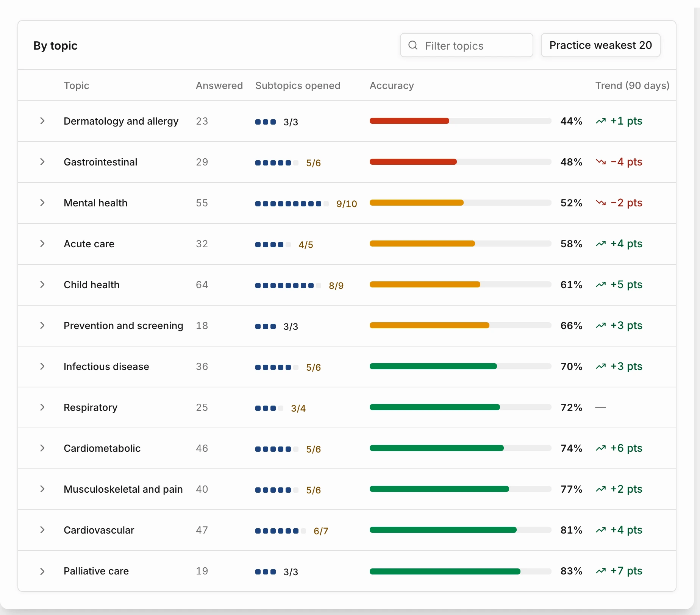Expand the Dermatology and allergy row
This screenshot has width=700, height=615.
(42, 121)
